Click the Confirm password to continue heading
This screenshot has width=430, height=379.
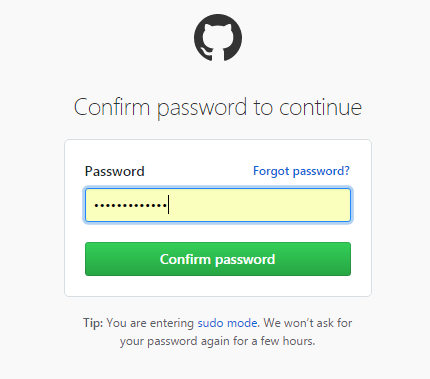(x=218, y=108)
